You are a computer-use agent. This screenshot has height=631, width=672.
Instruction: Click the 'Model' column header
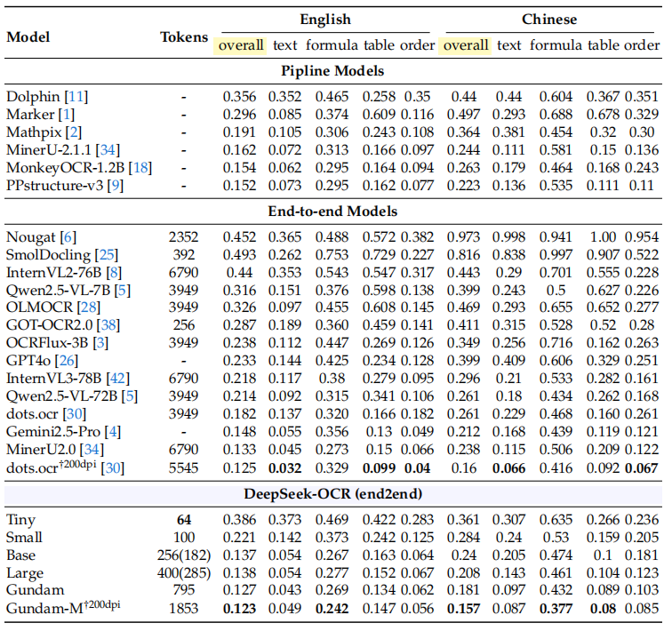tap(28, 36)
